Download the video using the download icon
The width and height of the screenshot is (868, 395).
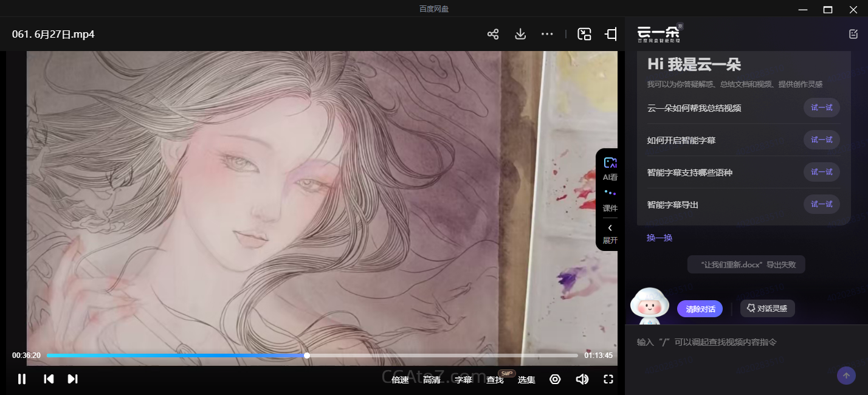point(520,34)
